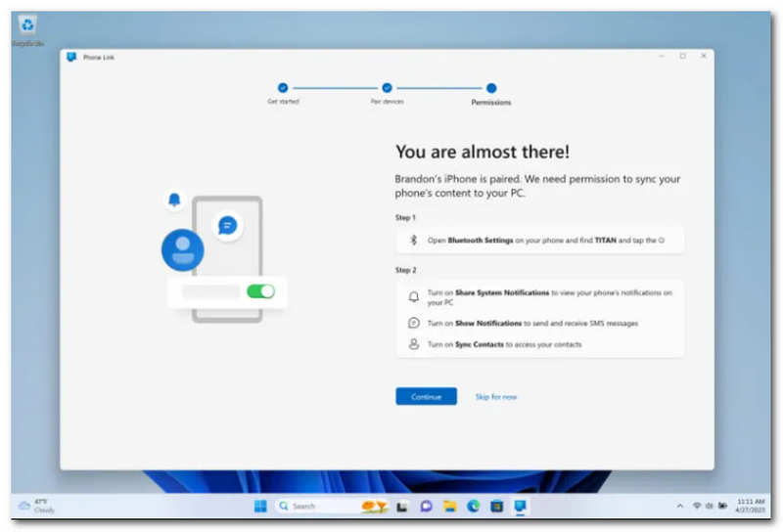Viewport: 783px width, 532px height.
Task: Click the 'Step 2' label
Action: click(x=405, y=270)
